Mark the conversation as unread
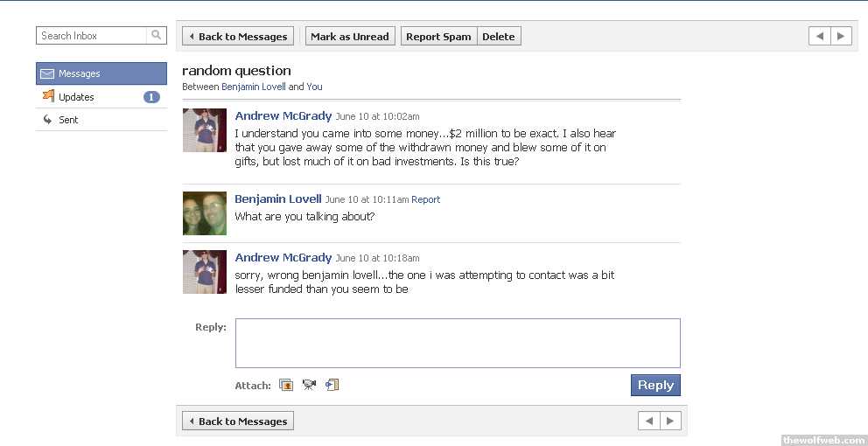 point(350,37)
